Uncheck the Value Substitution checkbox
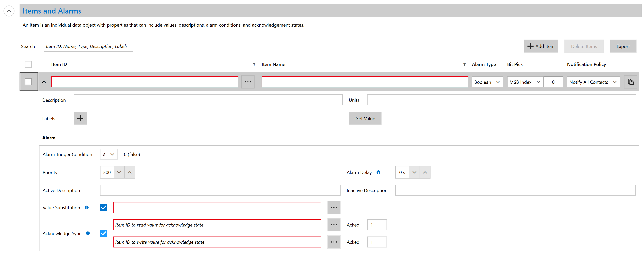 (103, 208)
